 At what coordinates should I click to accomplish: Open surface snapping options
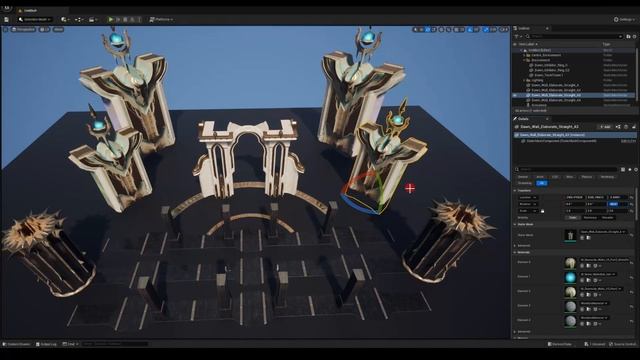tap(449, 29)
